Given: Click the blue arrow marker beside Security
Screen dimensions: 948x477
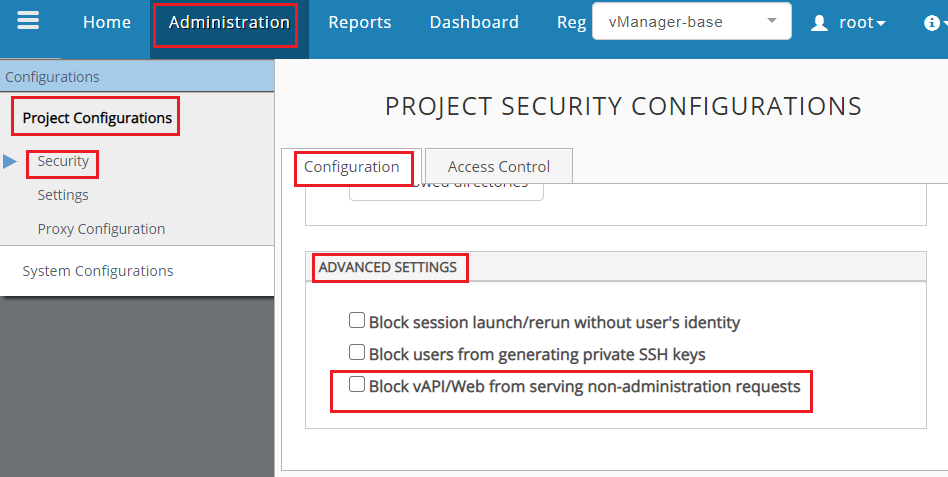Looking at the screenshot, I should point(10,161).
